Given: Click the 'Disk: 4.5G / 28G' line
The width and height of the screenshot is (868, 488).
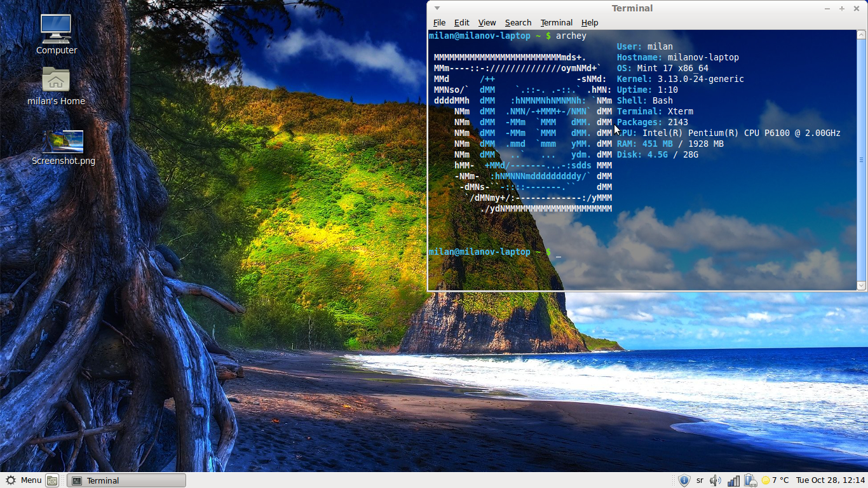Looking at the screenshot, I should (658, 154).
